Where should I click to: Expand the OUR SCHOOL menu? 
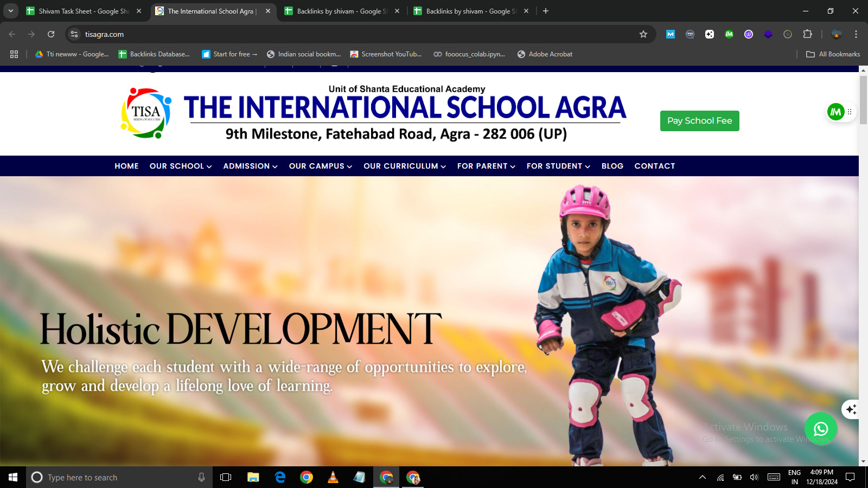pyautogui.click(x=181, y=166)
